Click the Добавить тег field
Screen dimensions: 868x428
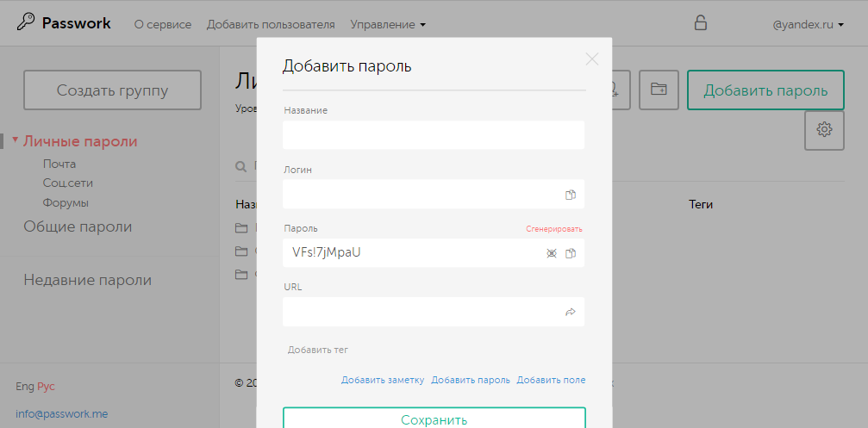(x=318, y=350)
